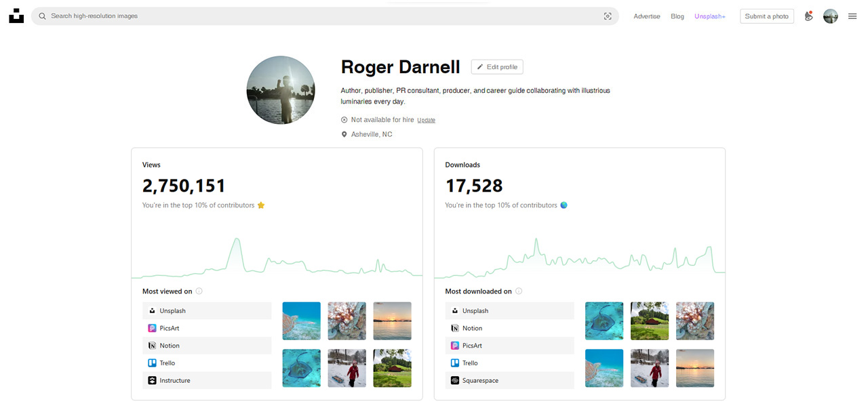Click the Roger Darnell name heading

400,67
